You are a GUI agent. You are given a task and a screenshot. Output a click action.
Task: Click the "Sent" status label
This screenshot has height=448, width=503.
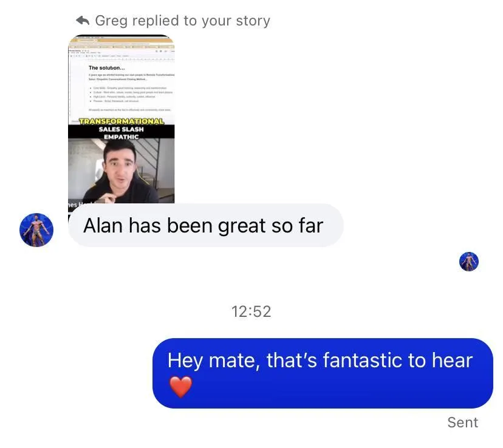(x=462, y=423)
